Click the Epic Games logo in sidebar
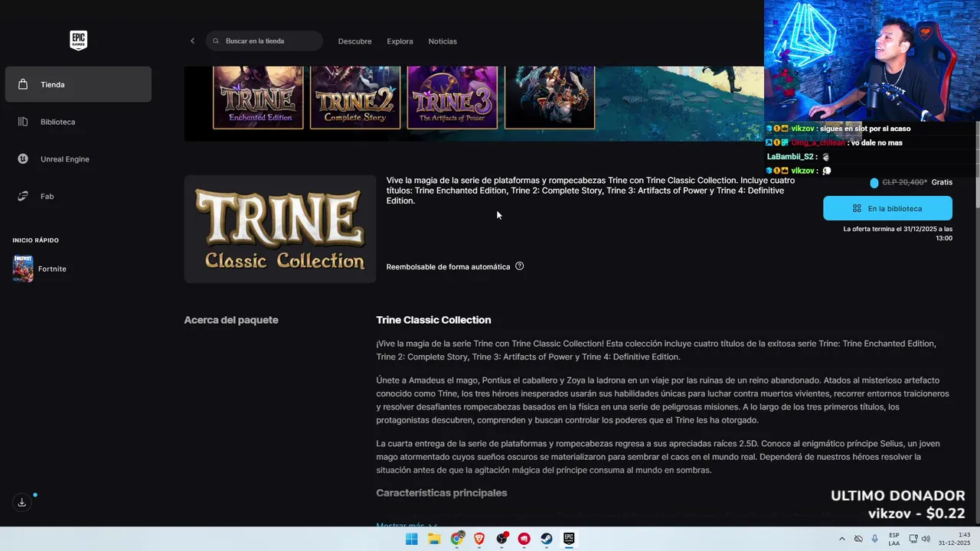 (x=78, y=40)
